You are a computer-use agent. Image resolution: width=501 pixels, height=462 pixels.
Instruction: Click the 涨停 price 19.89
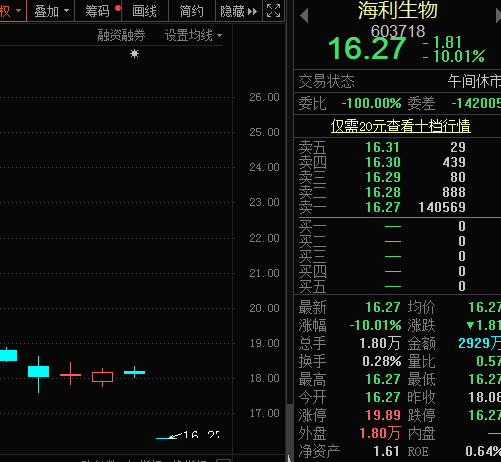tap(383, 415)
